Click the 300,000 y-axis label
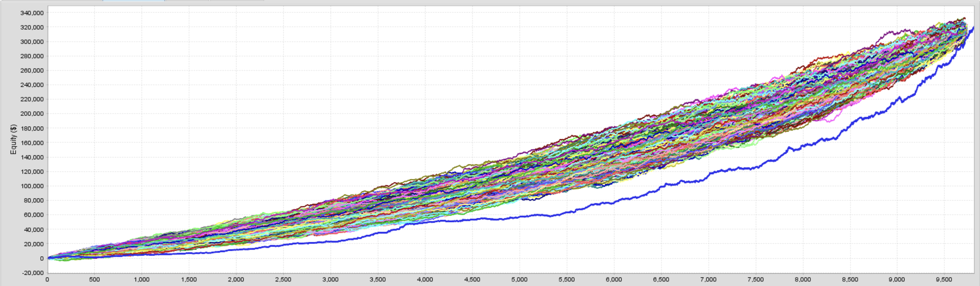Screen dimensions: 980x286 point(32,42)
